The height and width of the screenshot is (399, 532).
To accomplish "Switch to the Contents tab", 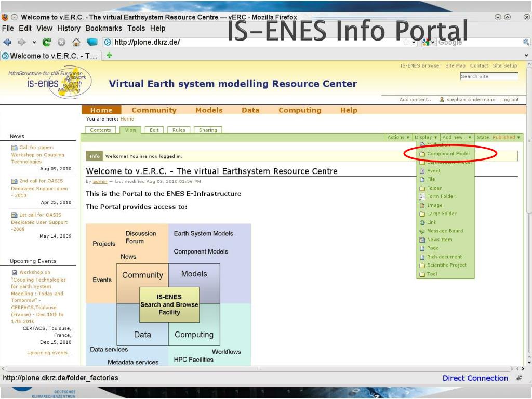I will click(x=100, y=130).
